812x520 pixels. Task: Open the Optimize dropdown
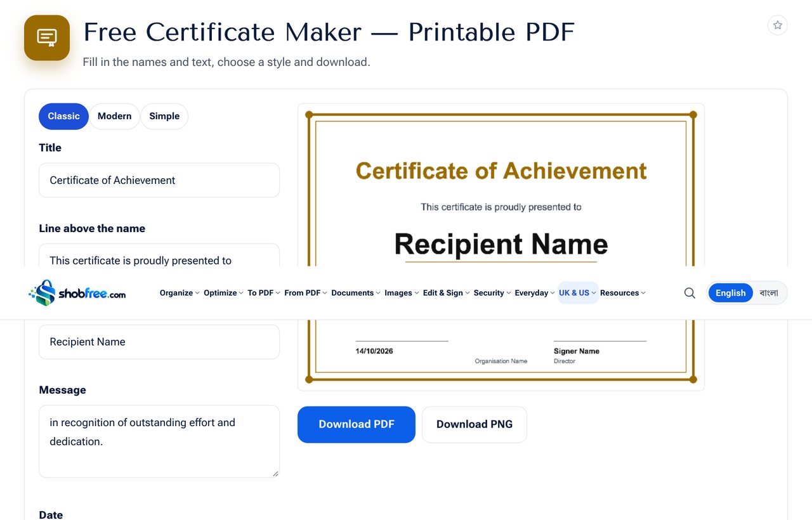(223, 293)
